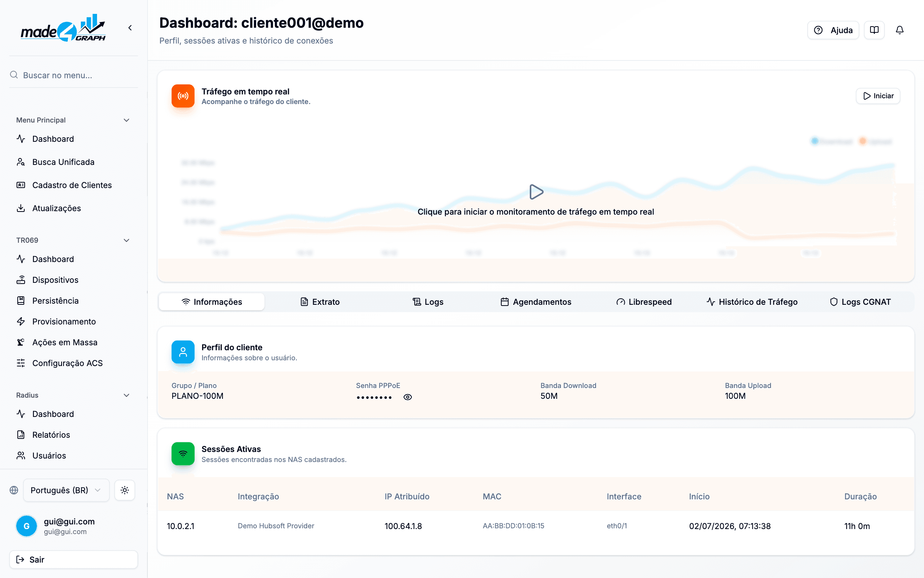Open the notifications bell icon
The height and width of the screenshot is (578, 924).
(x=899, y=30)
